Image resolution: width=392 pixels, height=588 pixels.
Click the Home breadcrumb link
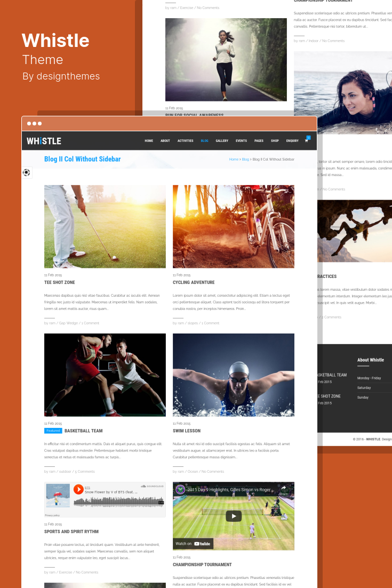(x=234, y=160)
